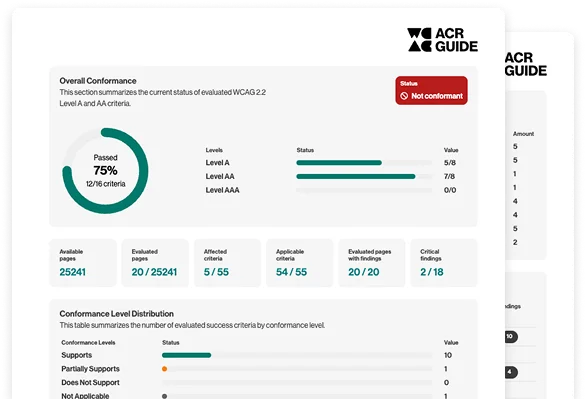Click the 12/16 criteria text
The width and height of the screenshot is (586, 399).
point(105,184)
